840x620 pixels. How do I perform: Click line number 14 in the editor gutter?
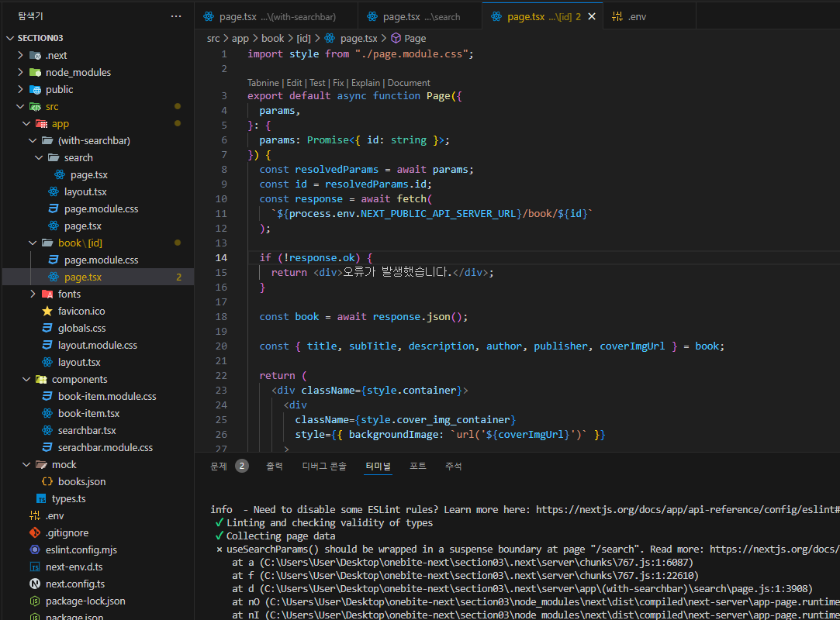point(221,257)
